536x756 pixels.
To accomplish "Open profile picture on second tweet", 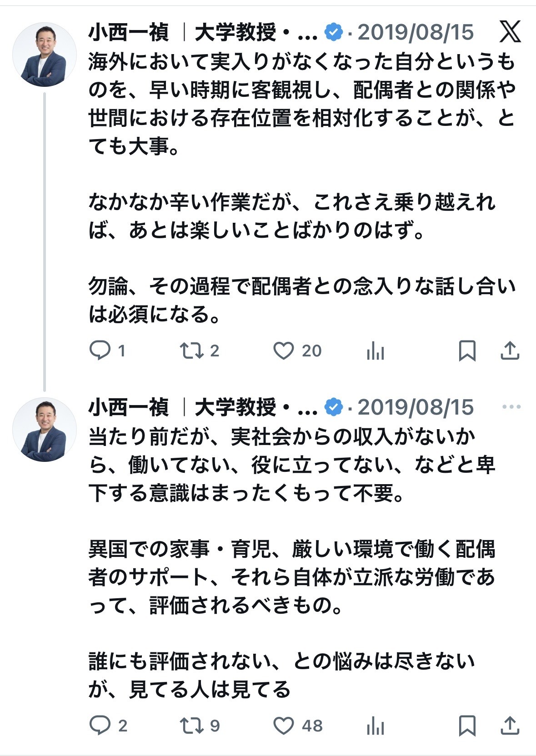I will (x=44, y=430).
